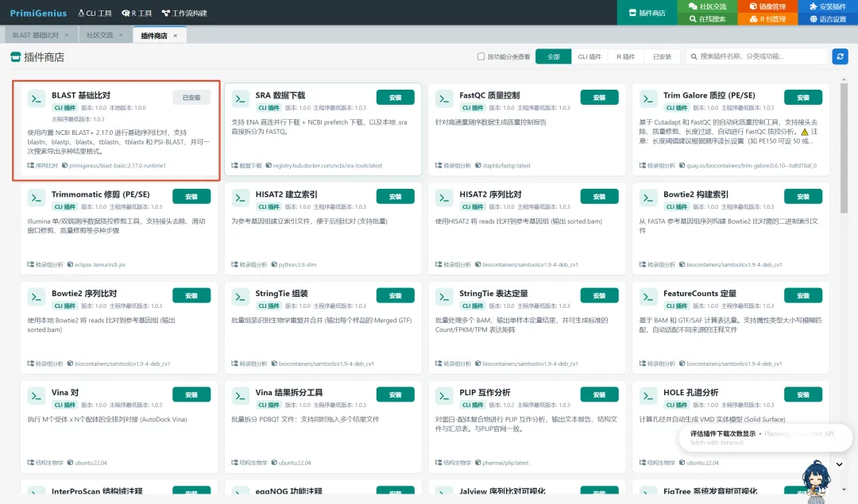Click pharmai/plip:latest image text
Image resolution: width=858 pixels, height=504 pixels.
[505, 463]
